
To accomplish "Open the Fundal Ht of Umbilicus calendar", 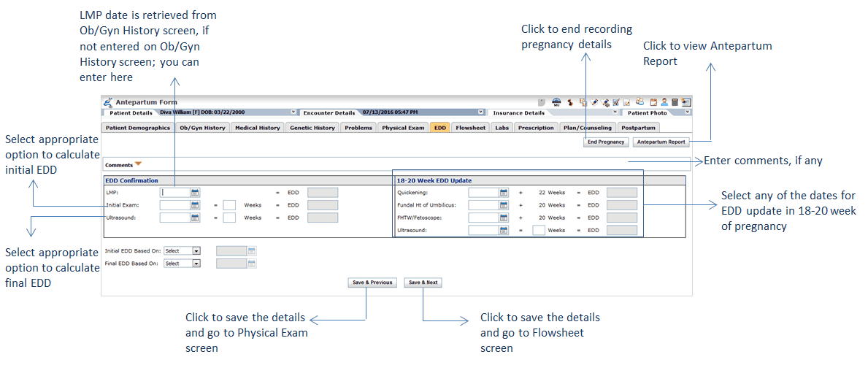I will 504,205.
